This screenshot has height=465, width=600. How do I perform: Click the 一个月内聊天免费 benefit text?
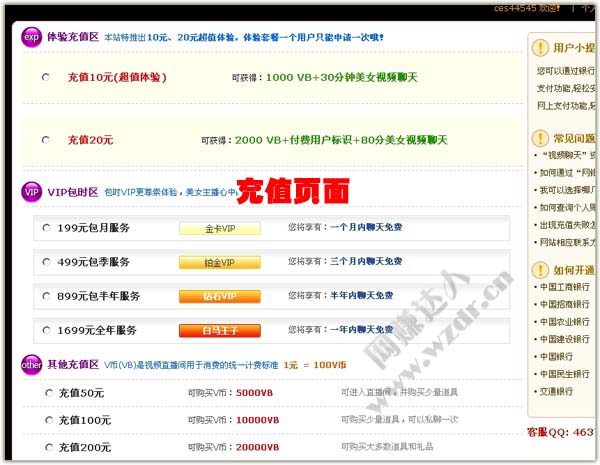[366, 227]
